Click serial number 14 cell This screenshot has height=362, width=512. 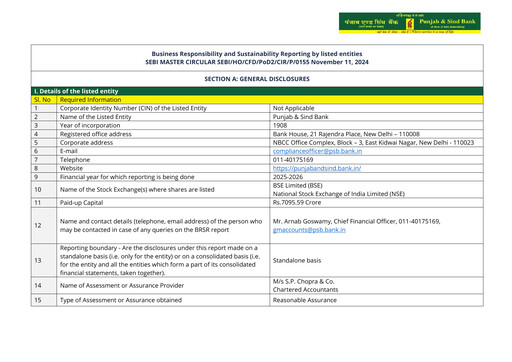[44, 285]
